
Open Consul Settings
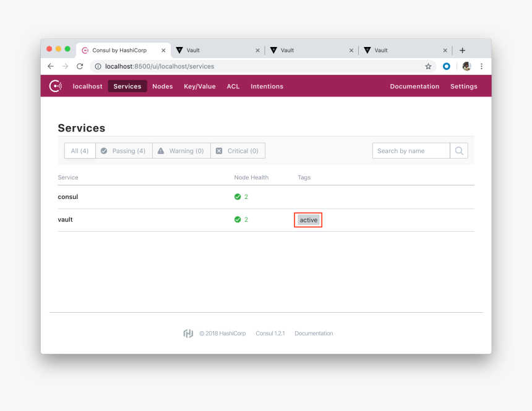coord(464,87)
